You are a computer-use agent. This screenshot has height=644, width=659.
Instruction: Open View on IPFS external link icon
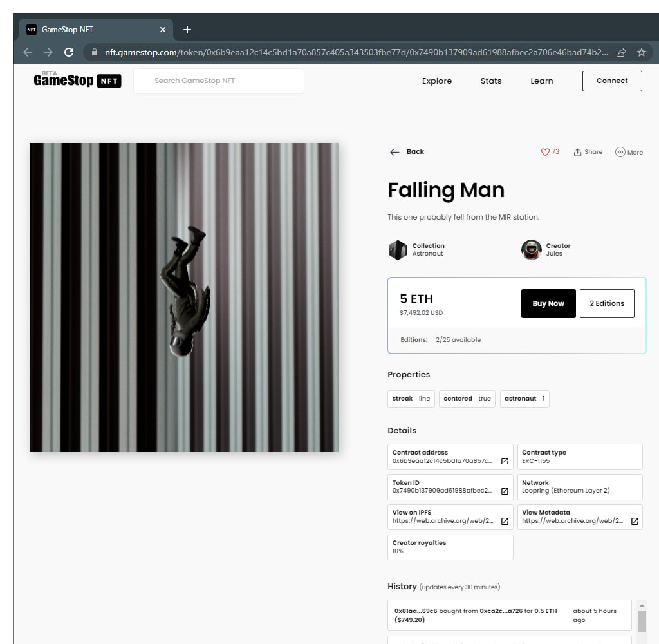[505, 521]
